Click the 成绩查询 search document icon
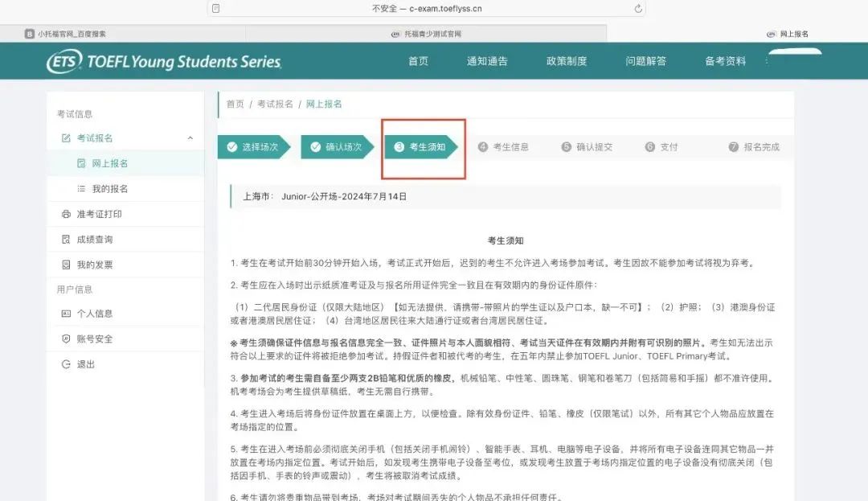The image size is (868, 501). point(66,239)
